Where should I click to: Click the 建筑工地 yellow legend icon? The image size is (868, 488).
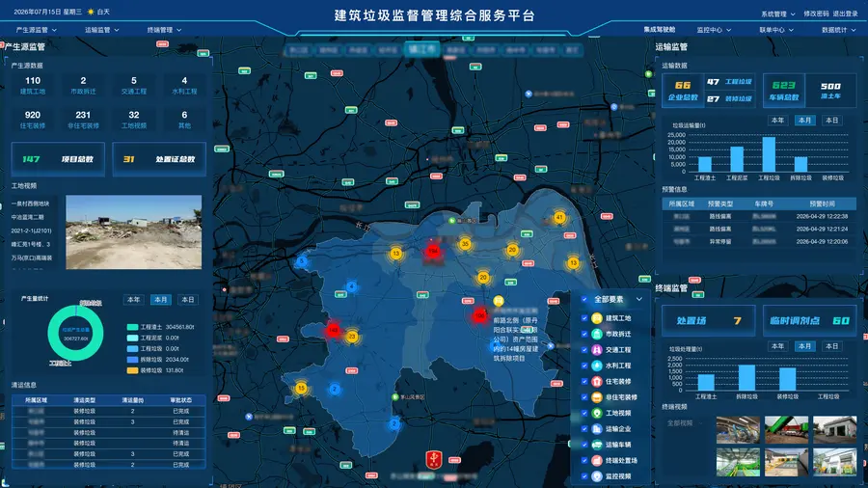coord(597,318)
